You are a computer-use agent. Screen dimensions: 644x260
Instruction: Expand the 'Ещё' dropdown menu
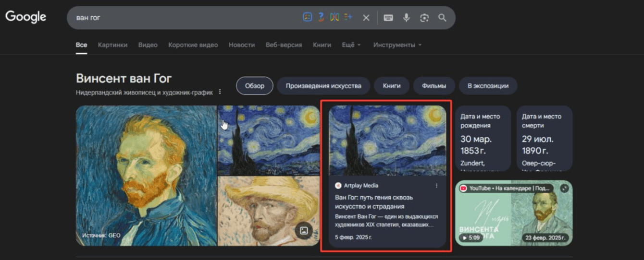coord(351,45)
